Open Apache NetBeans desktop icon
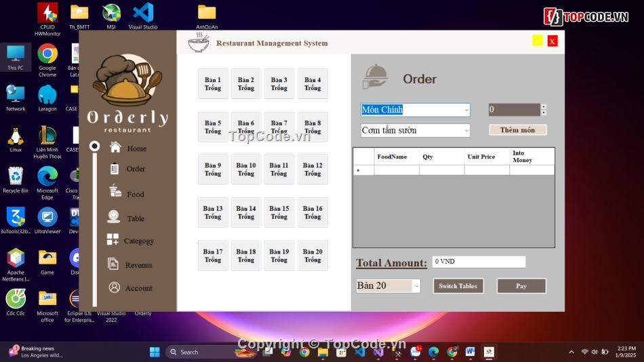The image size is (644, 362). coord(16,264)
